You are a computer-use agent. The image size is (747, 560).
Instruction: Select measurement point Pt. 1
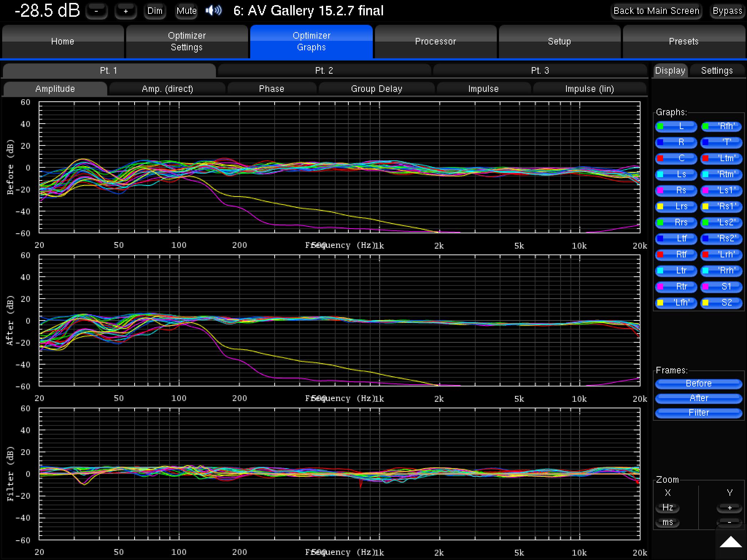coord(109,70)
